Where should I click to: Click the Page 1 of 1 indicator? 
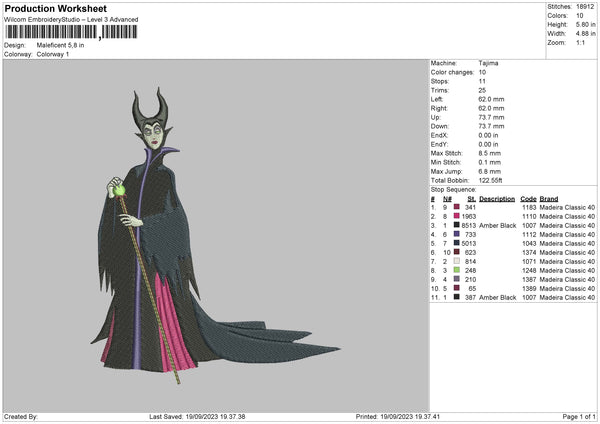[579, 416]
